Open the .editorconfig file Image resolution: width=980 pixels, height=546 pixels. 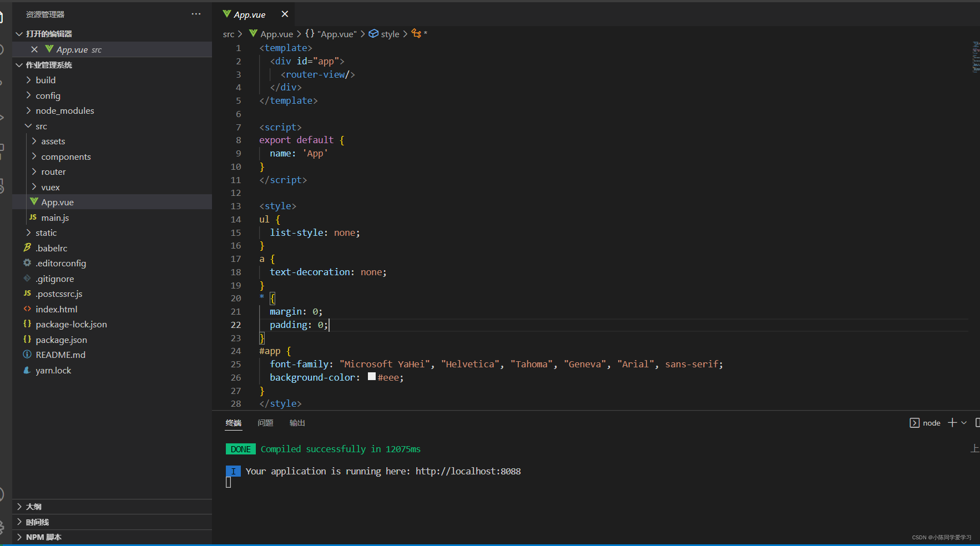pyautogui.click(x=112, y=263)
